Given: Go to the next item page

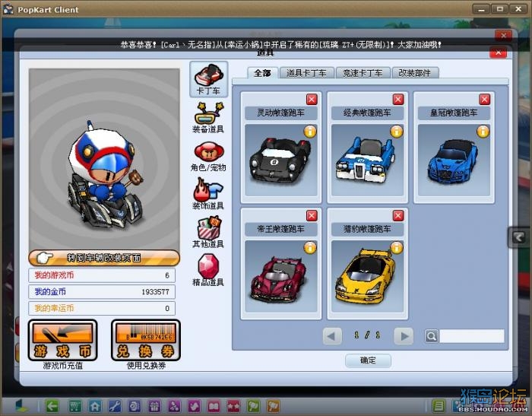Looking at the screenshot, I should click(x=404, y=336).
